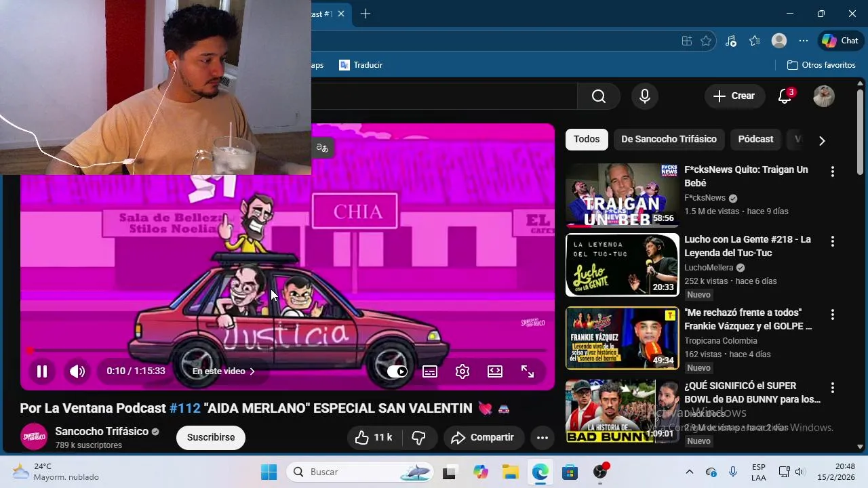Screen dimensions: 868x488
Task: Open options menu for Lucho con La Gente
Action: [x=833, y=242]
